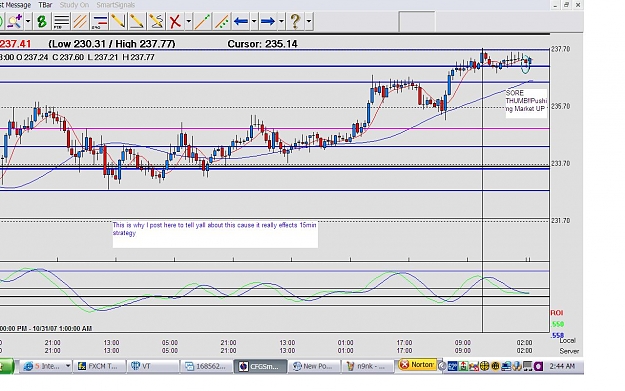
Task: Click the Local time label
Action: [567, 341]
